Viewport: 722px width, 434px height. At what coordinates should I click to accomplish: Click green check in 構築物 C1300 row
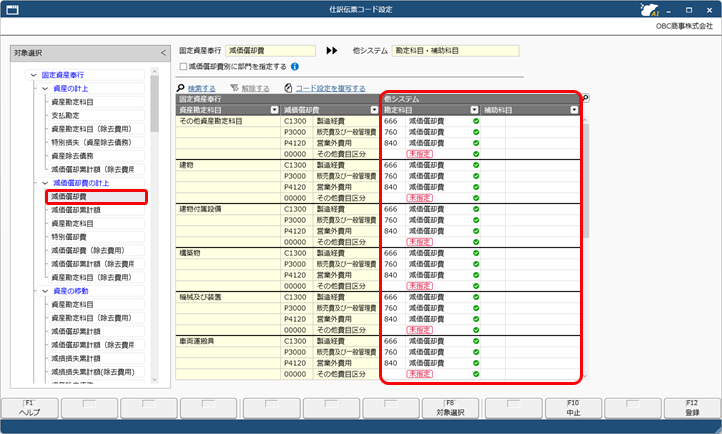476,253
